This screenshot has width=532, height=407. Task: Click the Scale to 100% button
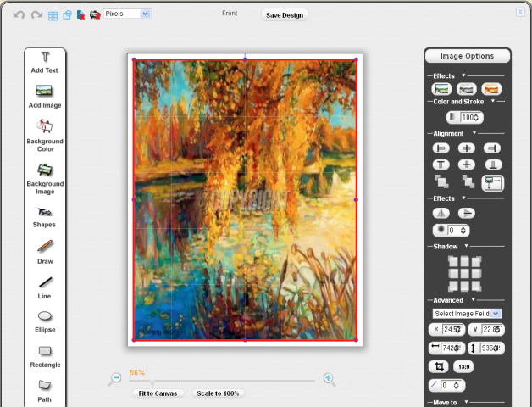pos(218,393)
